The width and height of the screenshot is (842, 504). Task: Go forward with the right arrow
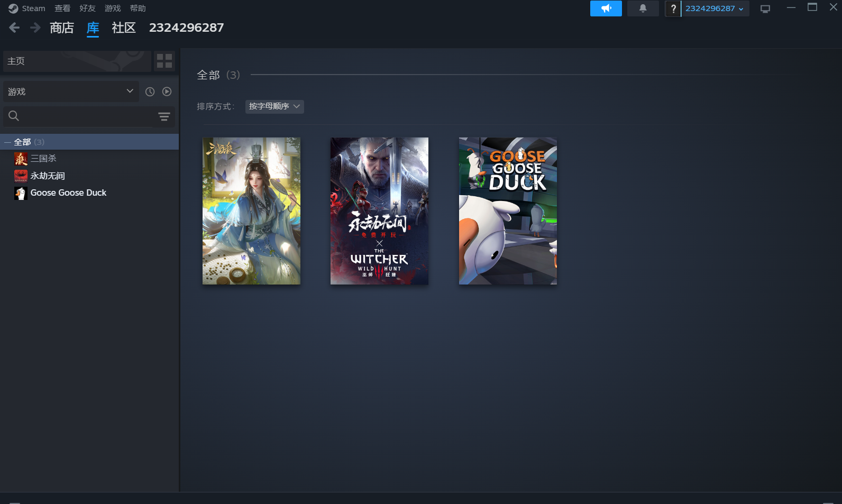35,28
